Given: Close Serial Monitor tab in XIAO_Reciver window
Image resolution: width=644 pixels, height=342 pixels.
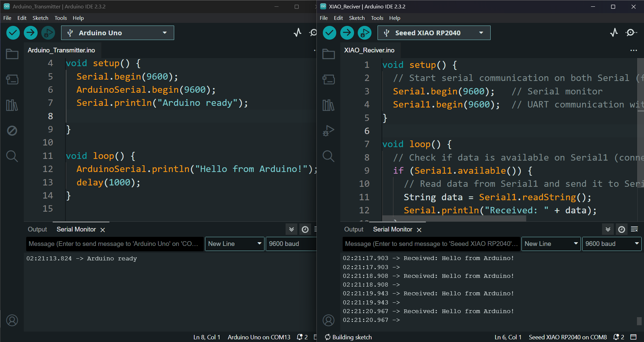Looking at the screenshot, I should coord(419,230).
